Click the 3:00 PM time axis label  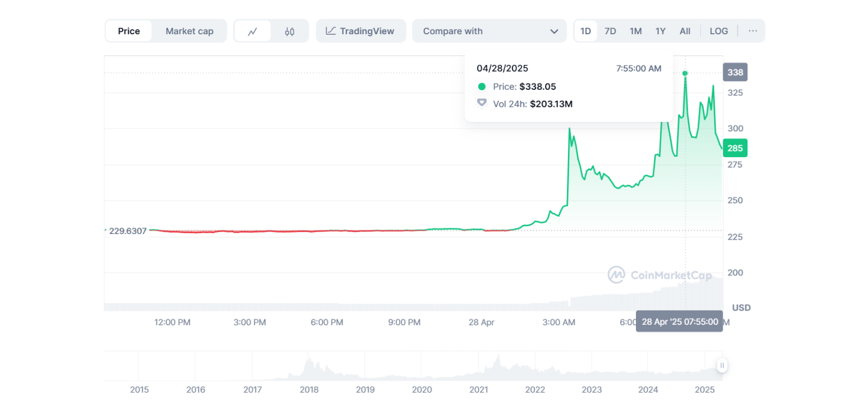(250, 322)
